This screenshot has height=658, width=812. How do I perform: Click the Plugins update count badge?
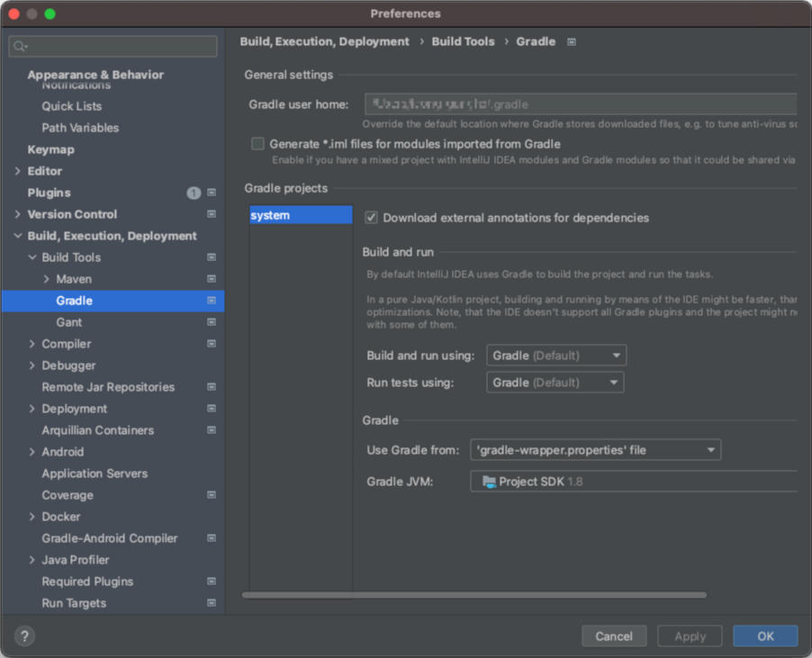(194, 194)
